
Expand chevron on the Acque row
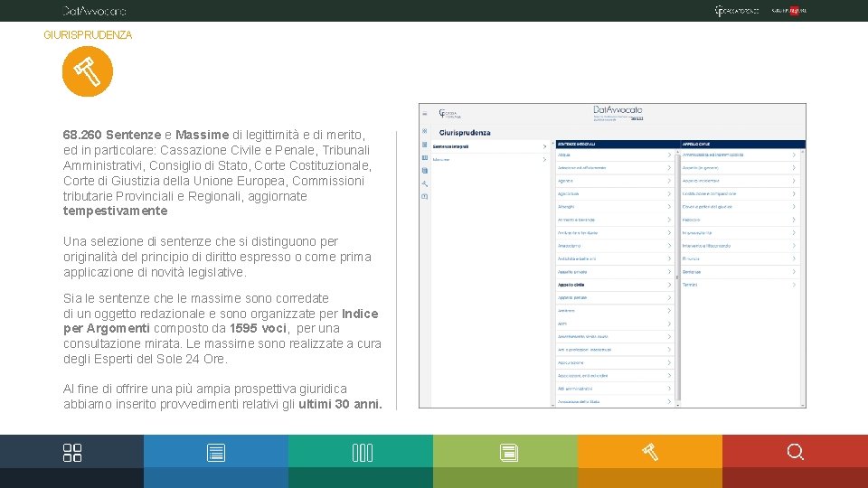(x=669, y=155)
